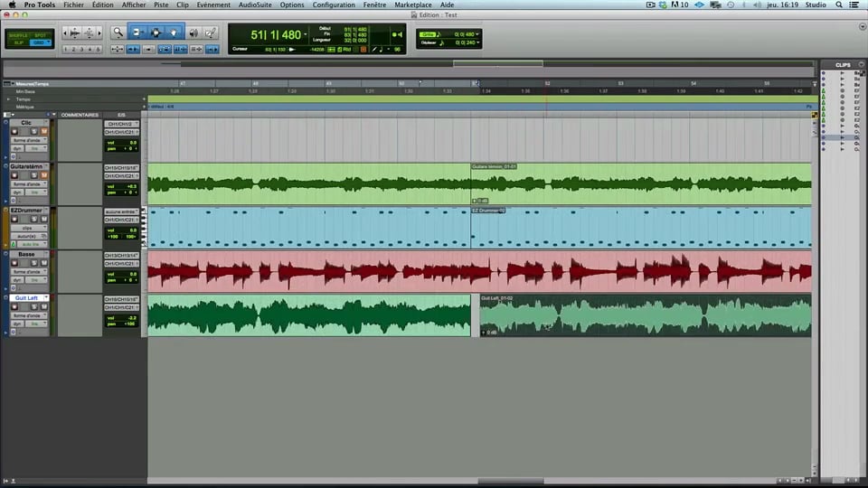Image resolution: width=868 pixels, height=488 pixels.
Task: Solo the EZDrummer track
Action: point(33,219)
